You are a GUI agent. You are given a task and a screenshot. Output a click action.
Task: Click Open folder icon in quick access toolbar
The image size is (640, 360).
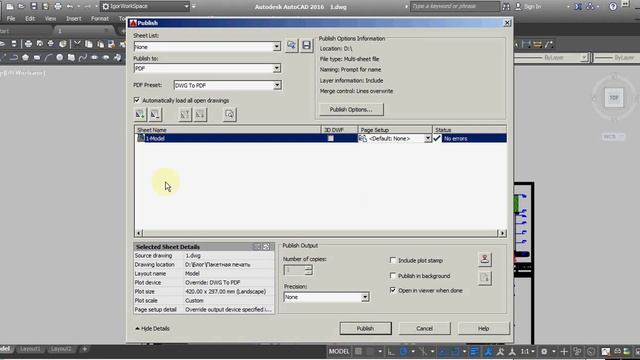tap(21, 7)
